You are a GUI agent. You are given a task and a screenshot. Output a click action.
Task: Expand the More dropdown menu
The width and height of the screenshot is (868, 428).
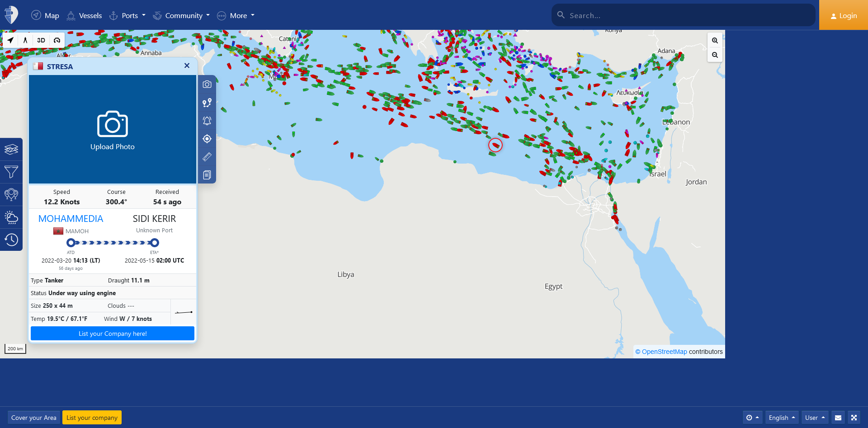(236, 15)
